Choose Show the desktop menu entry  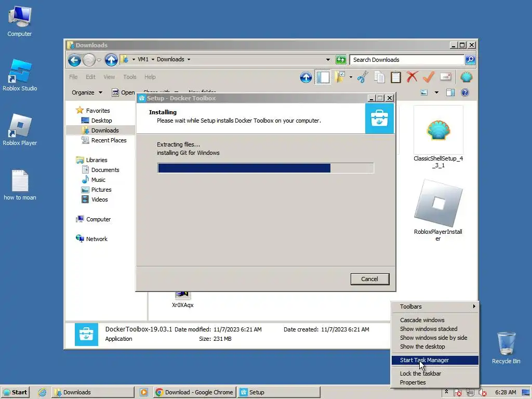point(435,347)
